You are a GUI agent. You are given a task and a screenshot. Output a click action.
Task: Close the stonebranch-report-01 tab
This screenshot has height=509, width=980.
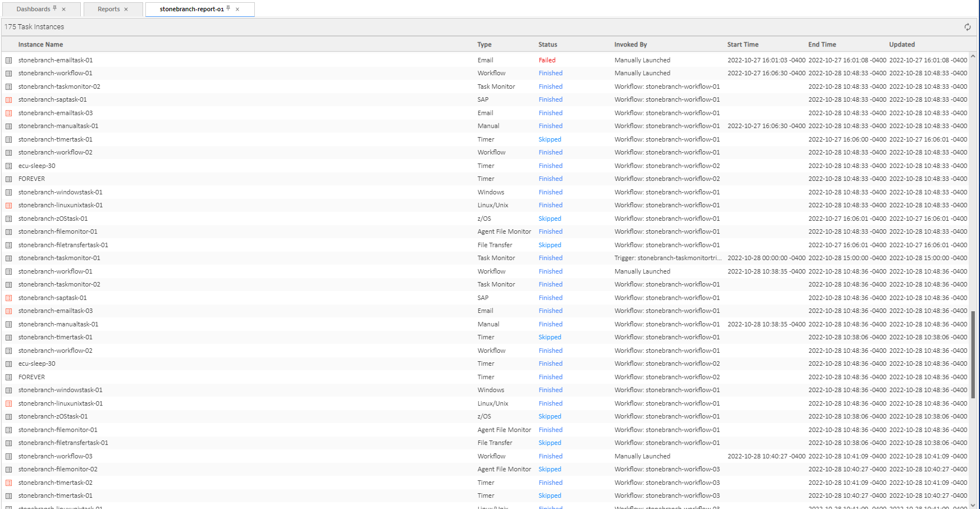click(237, 10)
